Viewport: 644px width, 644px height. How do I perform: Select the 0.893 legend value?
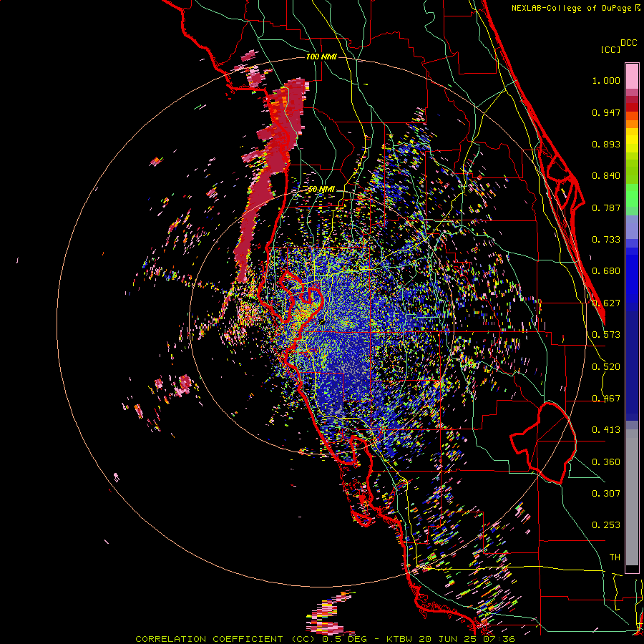click(606, 144)
